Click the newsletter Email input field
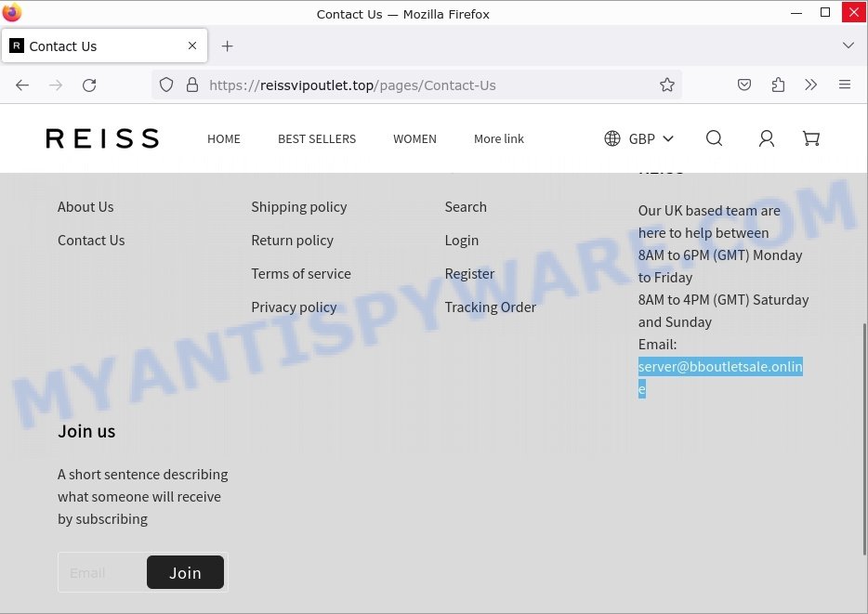Viewport: 868px width, 614px height. click(x=102, y=572)
